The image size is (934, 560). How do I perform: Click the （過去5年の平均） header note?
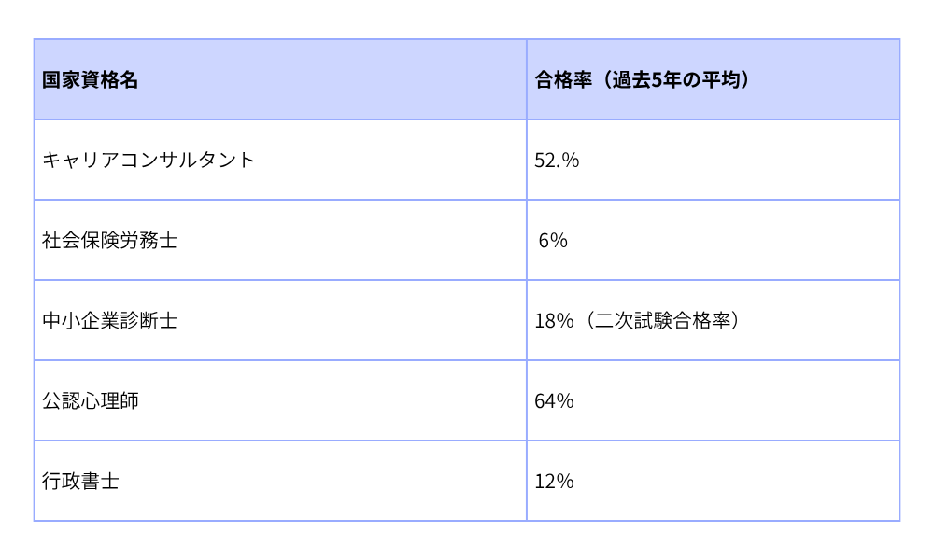pyautogui.click(x=673, y=80)
